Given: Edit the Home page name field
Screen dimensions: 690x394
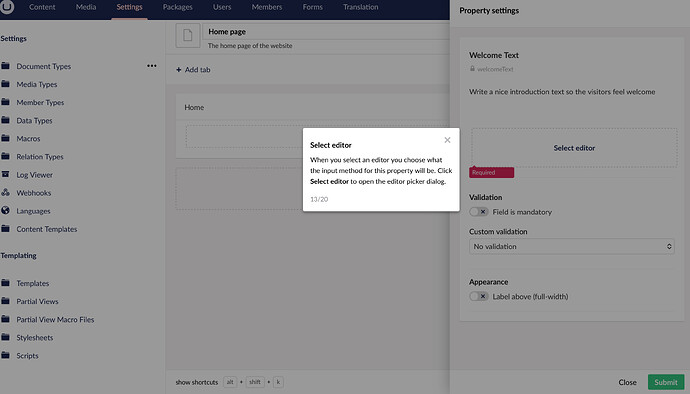Looking at the screenshot, I should 326,32.
